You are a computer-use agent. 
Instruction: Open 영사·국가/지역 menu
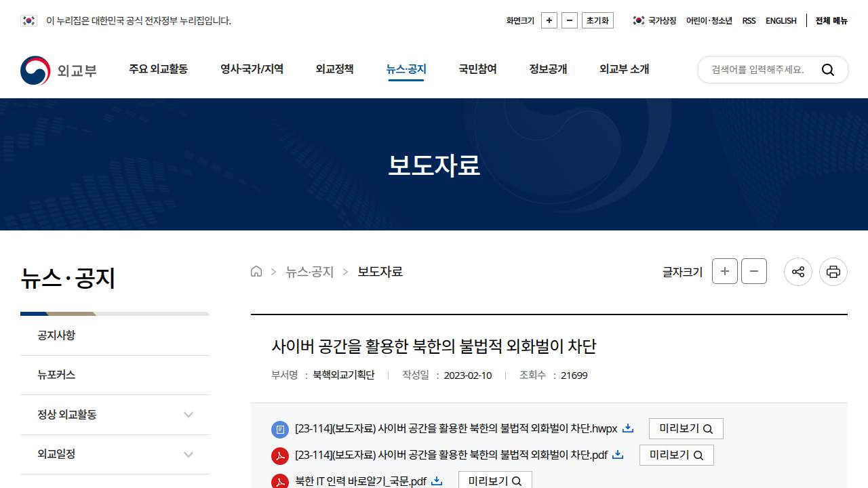pos(252,69)
